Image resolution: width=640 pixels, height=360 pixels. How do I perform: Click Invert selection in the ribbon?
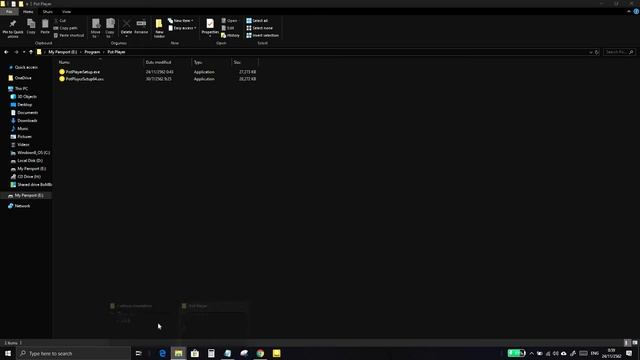tap(262, 36)
